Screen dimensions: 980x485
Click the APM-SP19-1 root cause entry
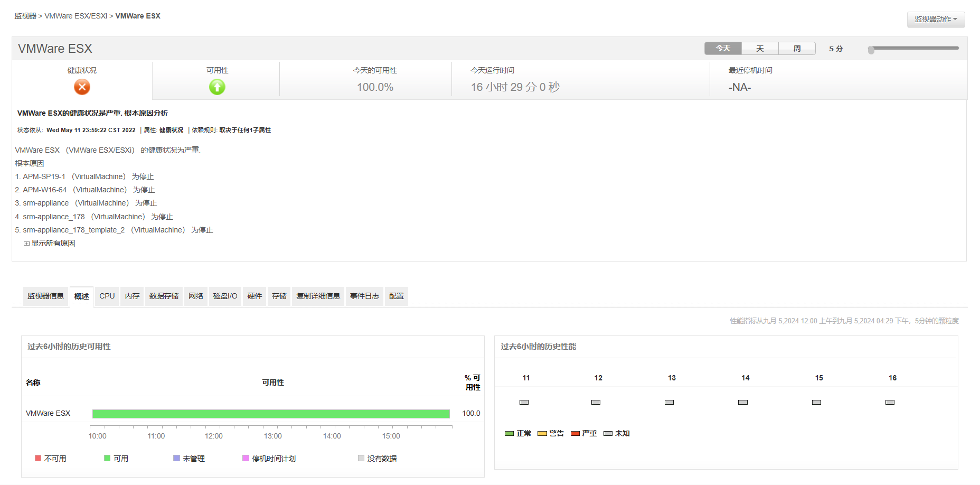point(84,176)
